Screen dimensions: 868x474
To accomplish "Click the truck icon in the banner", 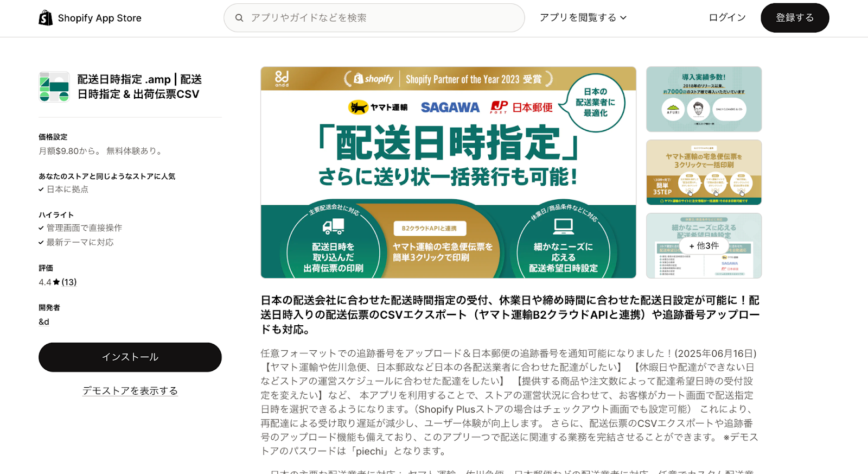I will click(334, 226).
